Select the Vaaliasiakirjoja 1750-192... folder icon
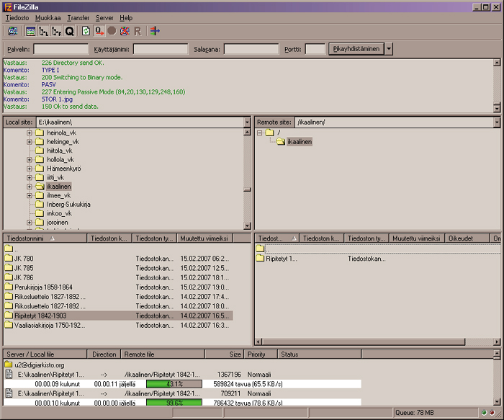 pos(9,325)
